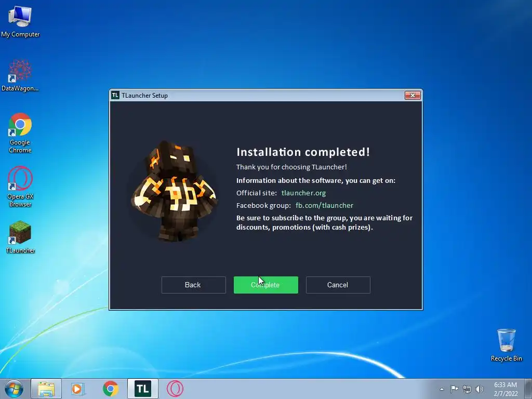This screenshot has width=532, height=399.
Task: Open Google Chrome from the taskbar
Action: point(111,389)
